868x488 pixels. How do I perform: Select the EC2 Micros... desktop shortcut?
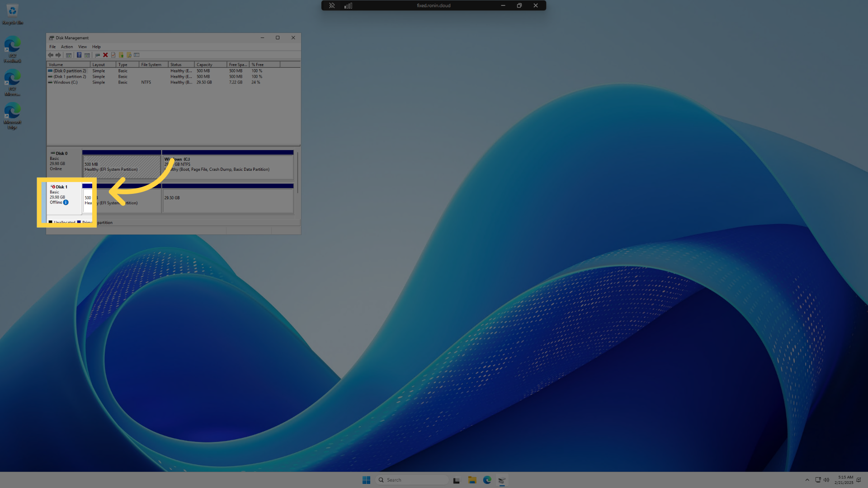12,83
